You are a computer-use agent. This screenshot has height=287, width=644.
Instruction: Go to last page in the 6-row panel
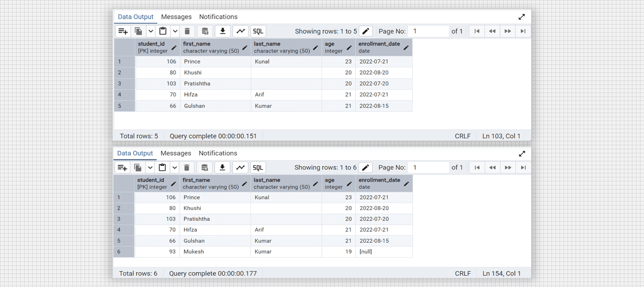click(523, 167)
